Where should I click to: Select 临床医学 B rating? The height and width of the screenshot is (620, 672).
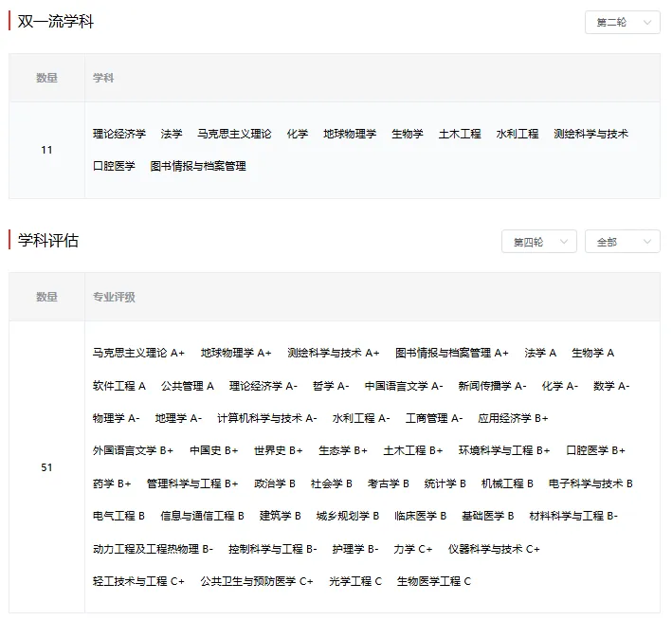click(421, 516)
